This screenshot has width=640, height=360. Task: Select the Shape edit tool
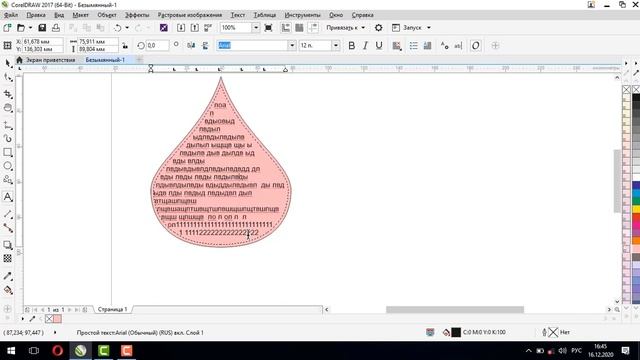tap(8, 77)
